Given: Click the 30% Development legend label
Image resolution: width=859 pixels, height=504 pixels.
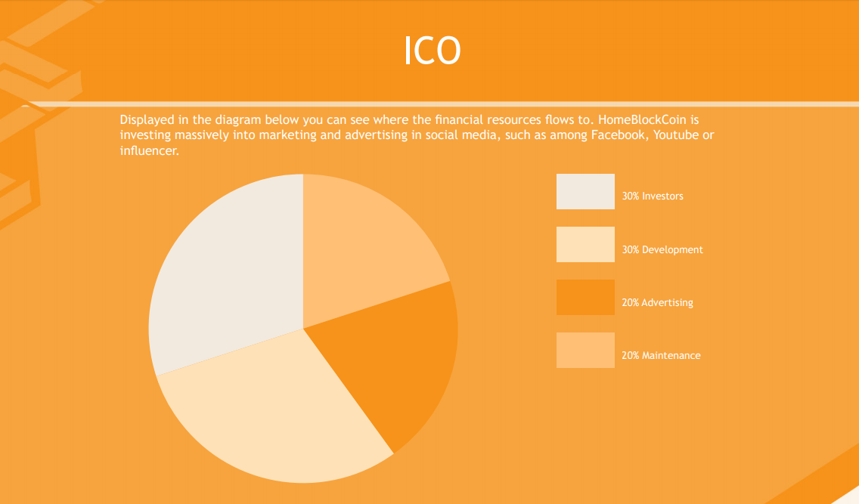Looking at the screenshot, I should click(662, 249).
